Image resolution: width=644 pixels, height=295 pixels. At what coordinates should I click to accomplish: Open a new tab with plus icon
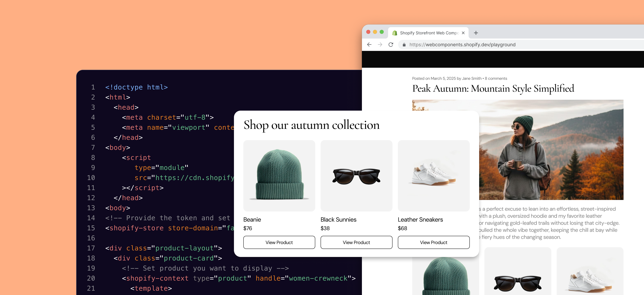pos(476,33)
